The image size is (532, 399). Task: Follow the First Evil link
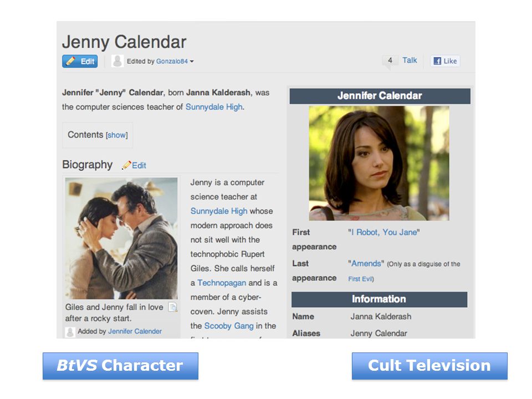361,279
